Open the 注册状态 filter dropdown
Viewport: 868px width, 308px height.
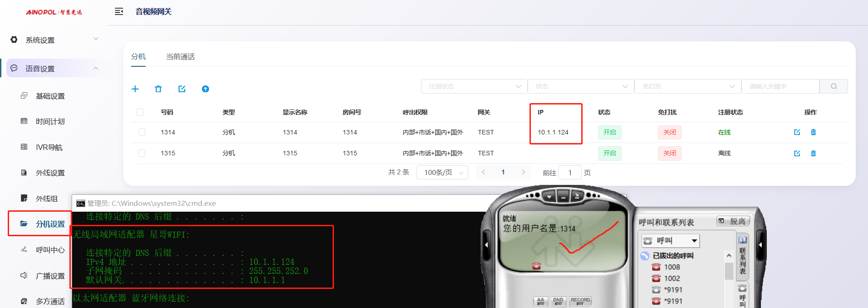(474, 86)
